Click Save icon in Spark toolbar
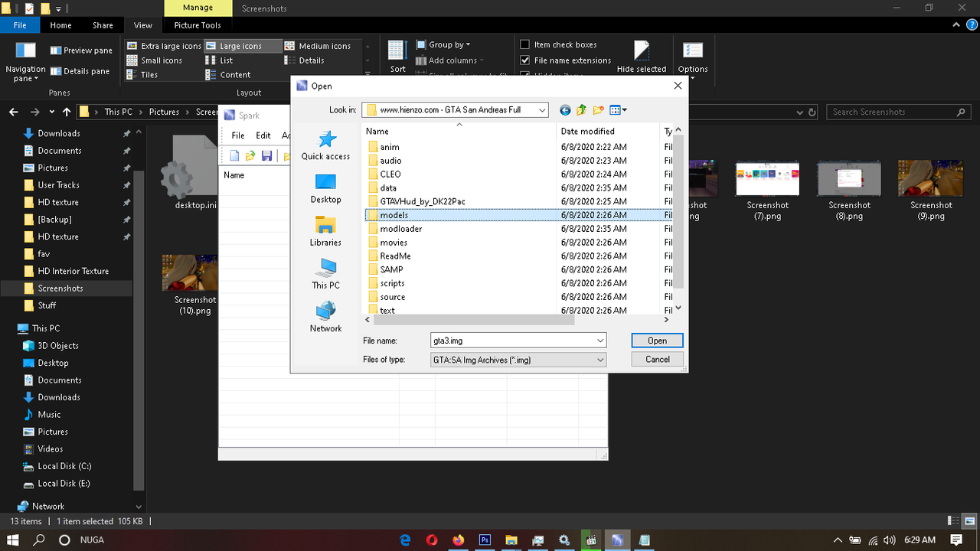Screen dimensions: 980x551 pyautogui.click(x=266, y=156)
